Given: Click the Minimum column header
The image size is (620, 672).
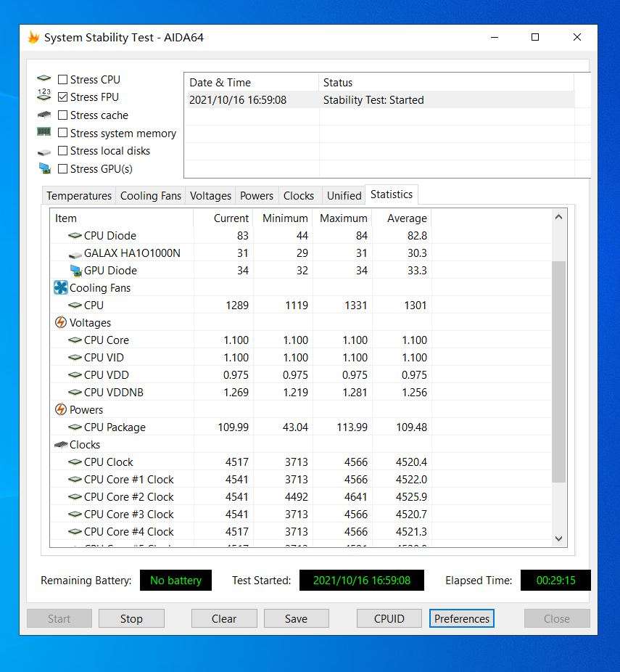Looking at the screenshot, I should (283, 218).
